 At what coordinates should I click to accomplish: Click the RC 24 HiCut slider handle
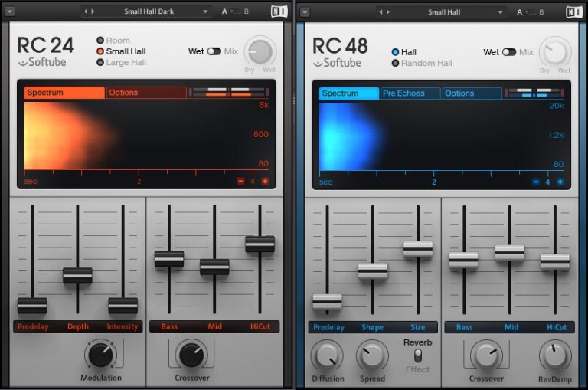(x=260, y=244)
